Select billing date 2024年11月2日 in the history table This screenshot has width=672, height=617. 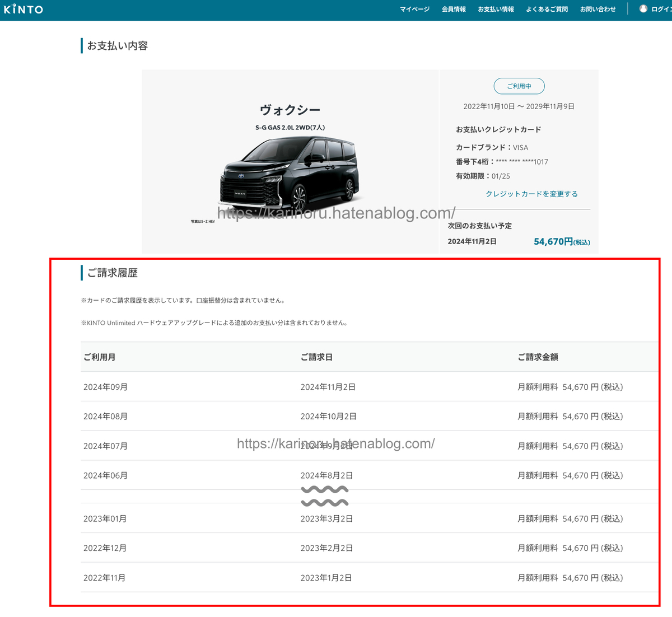[328, 387]
